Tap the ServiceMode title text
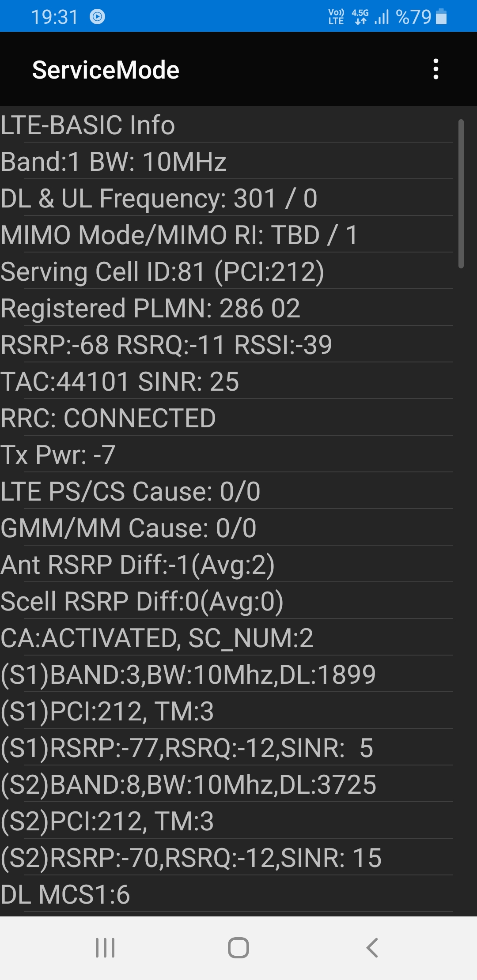This screenshot has height=980, width=477. pos(106,70)
